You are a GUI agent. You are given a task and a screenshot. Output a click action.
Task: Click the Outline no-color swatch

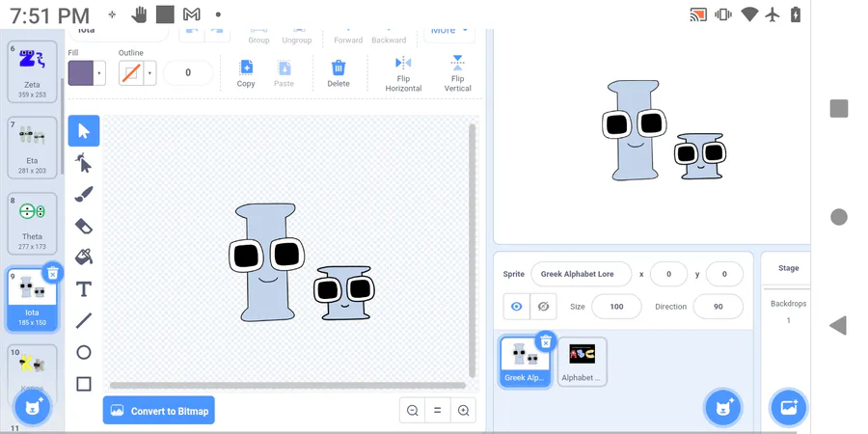tap(131, 73)
